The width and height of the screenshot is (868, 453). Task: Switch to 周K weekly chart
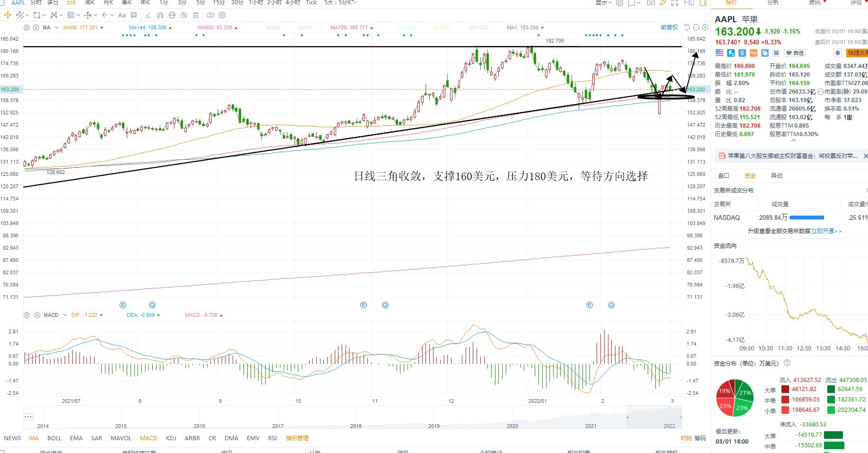point(89,2)
